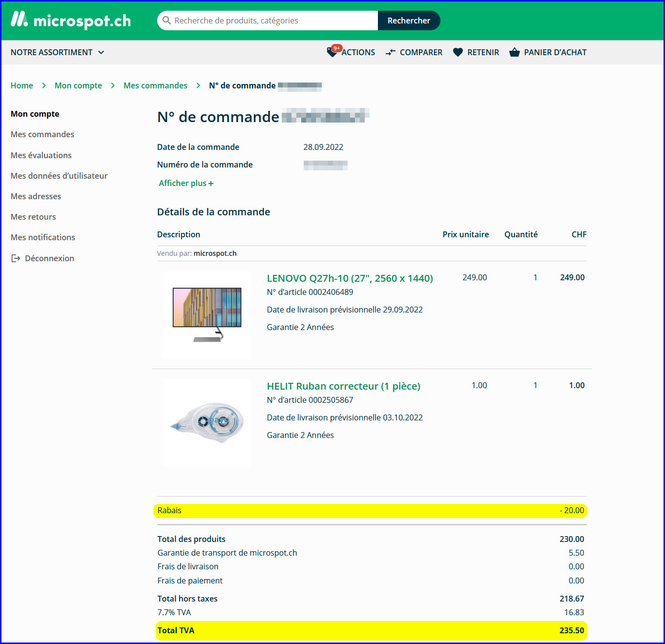
Task: Open the Retenir heart icon
Action: (x=458, y=52)
